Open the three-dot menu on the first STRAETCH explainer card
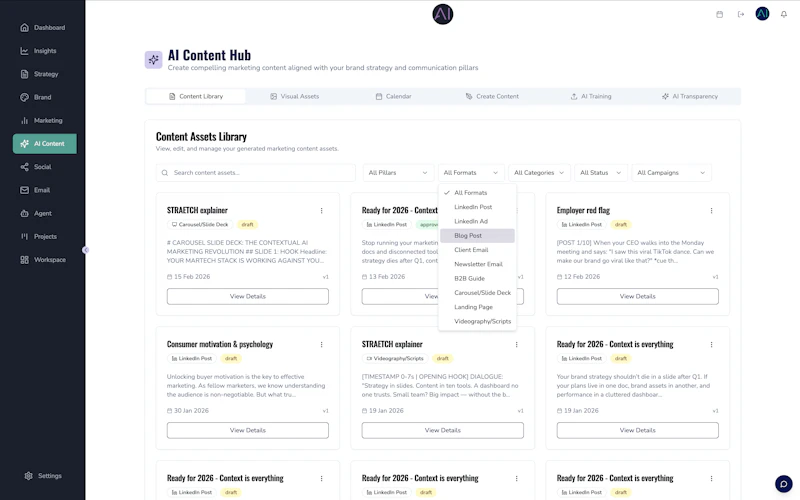Screen dimensions: 800x500 (x=321, y=211)
